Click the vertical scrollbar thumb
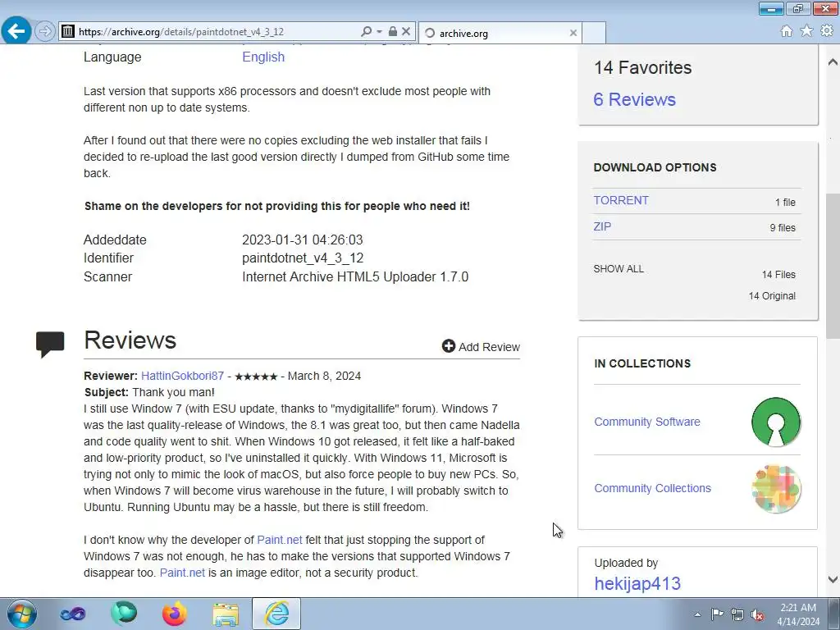This screenshot has height=630, width=840. 833,266
